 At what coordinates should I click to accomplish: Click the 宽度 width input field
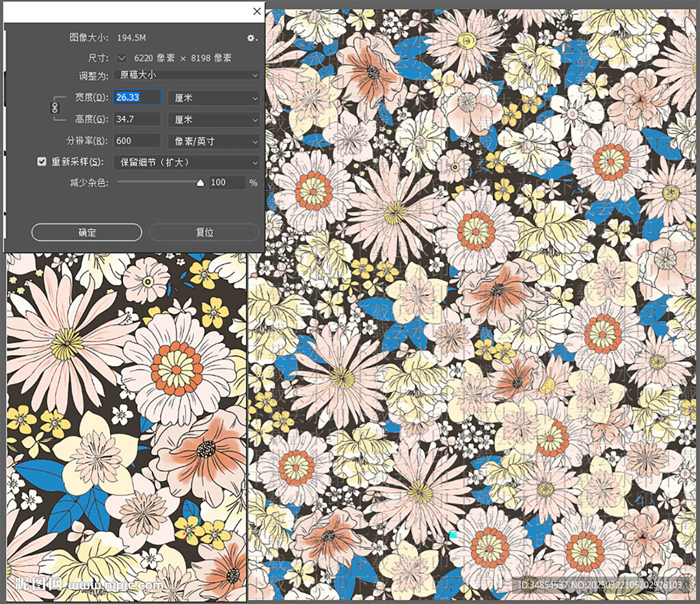click(x=137, y=98)
